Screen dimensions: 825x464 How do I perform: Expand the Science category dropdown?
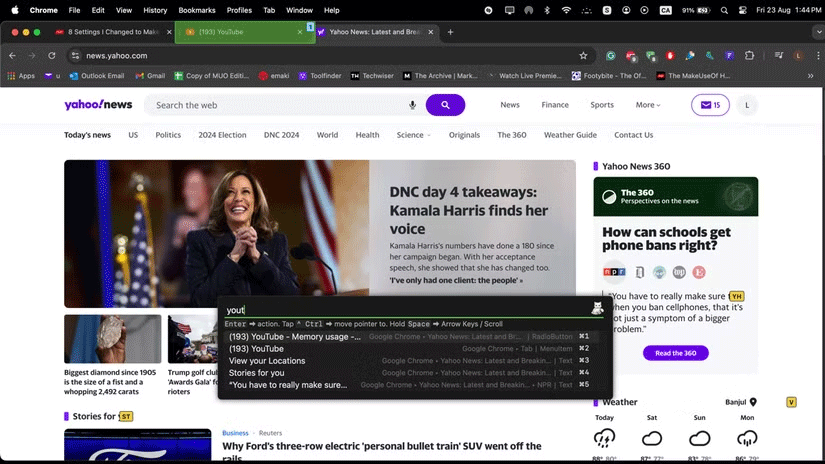point(414,135)
